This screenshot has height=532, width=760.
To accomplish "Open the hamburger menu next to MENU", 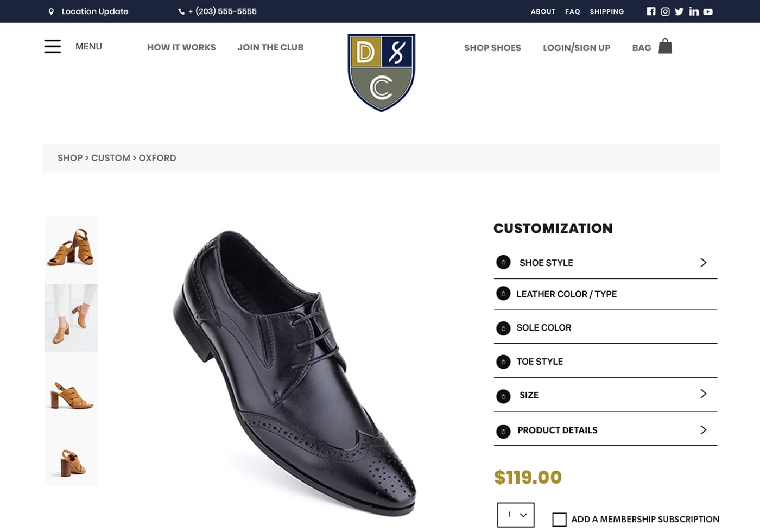I will (x=52, y=46).
